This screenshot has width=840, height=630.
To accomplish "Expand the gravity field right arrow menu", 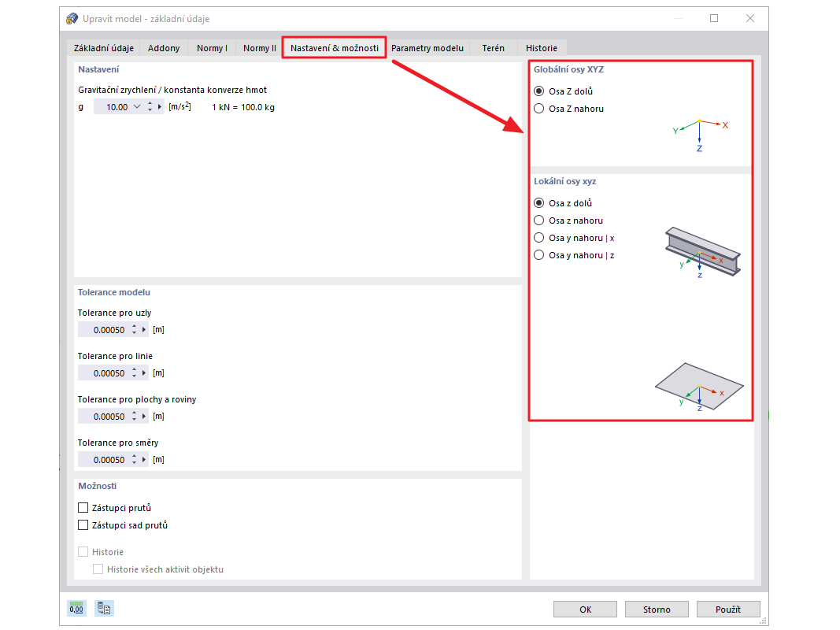I will tap(160, 106).
